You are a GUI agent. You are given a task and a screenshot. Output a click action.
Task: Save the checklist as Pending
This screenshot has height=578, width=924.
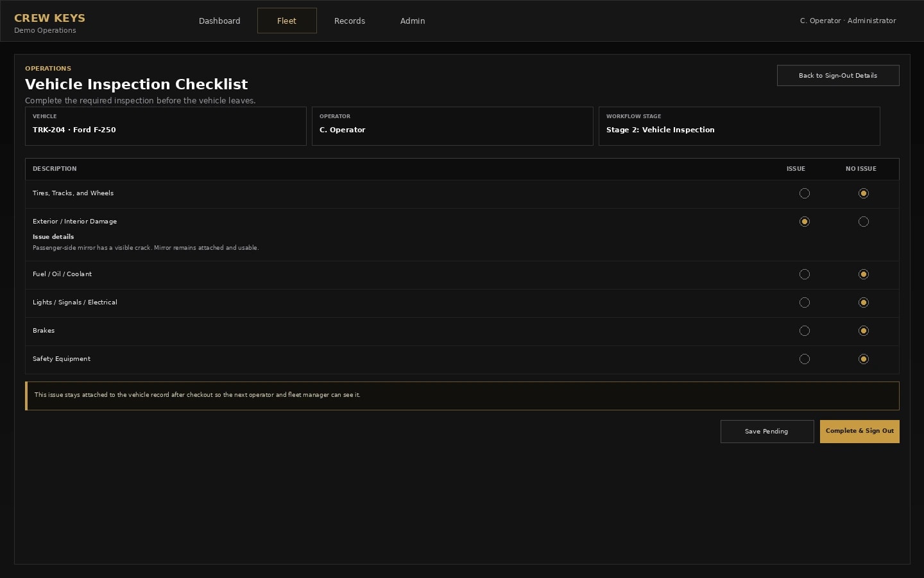tap(767, 432)
